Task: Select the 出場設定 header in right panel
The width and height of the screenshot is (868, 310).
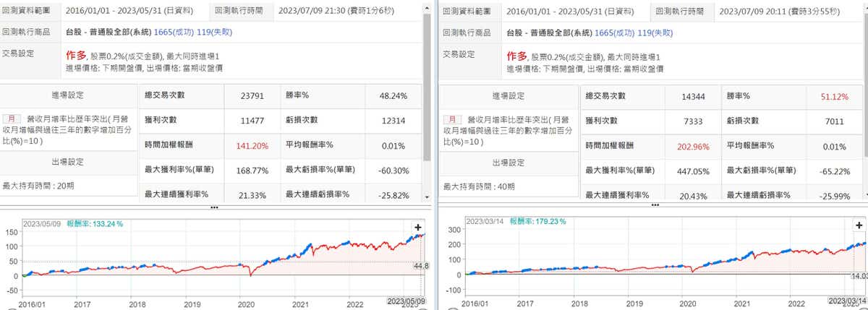Action: (510, 163)
